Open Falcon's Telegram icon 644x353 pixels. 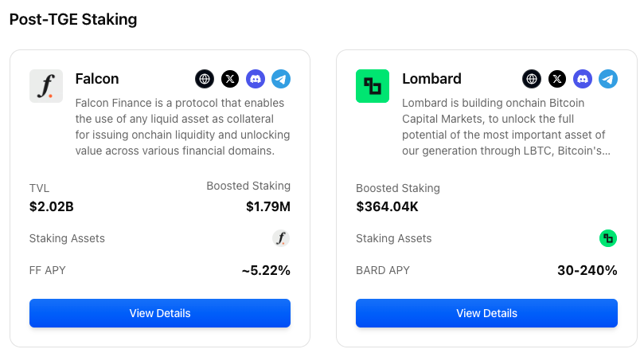click(280, 79)
